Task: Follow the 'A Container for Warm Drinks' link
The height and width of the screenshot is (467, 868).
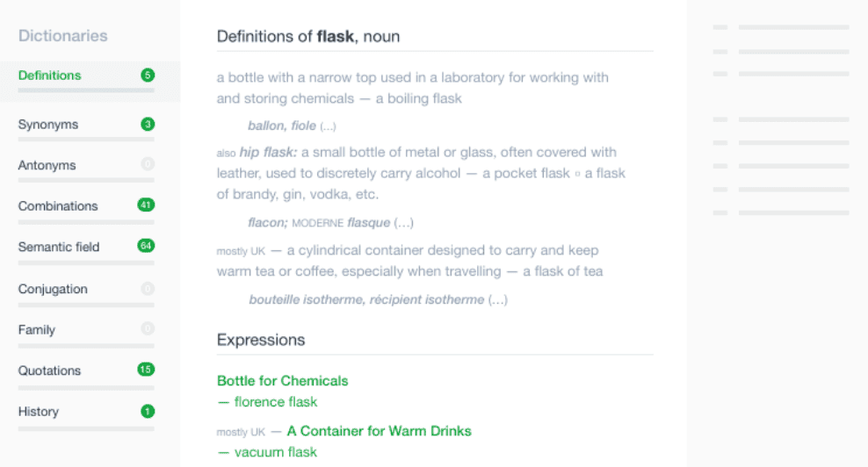Action: [379, 431]
